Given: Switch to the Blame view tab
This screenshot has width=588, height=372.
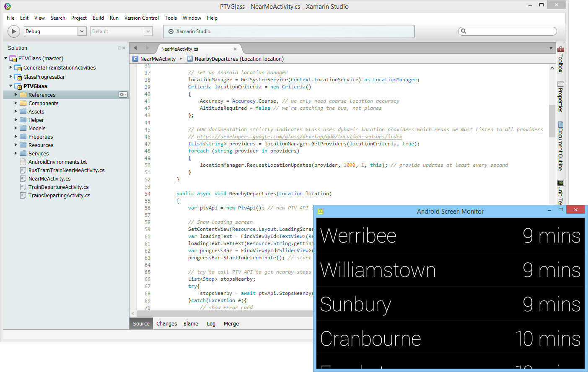Looking at the screenshot, I should pos(191,324).
